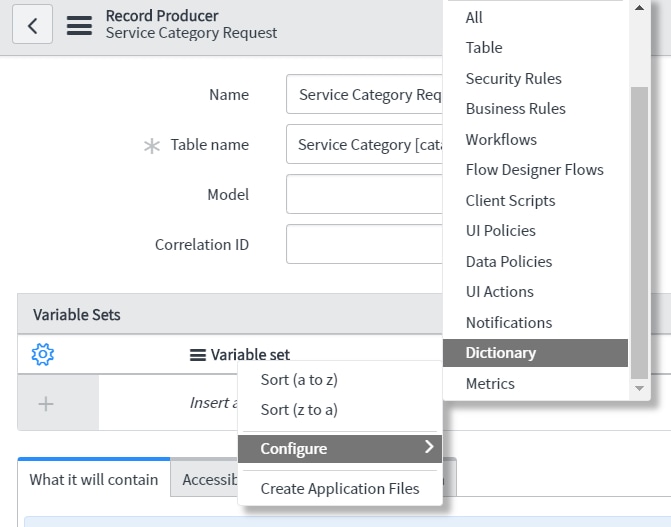Add a new row with plus icon
This screenshot has height=527, width=671.
[46, 404]
